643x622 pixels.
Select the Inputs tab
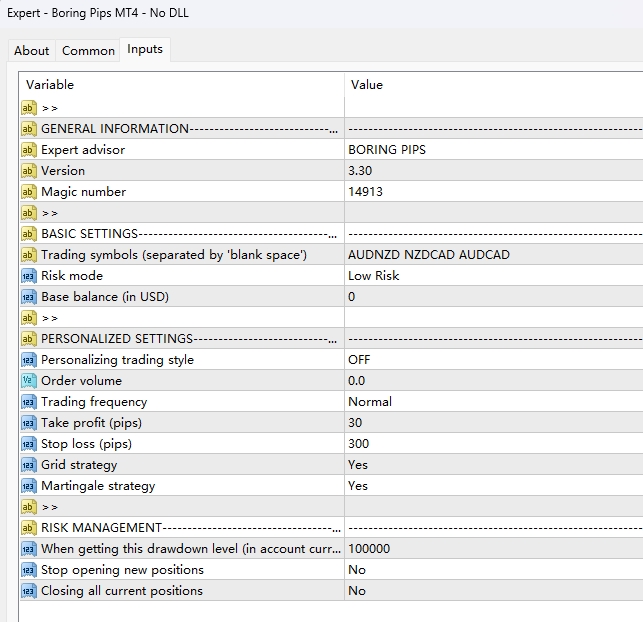(145, 49)
